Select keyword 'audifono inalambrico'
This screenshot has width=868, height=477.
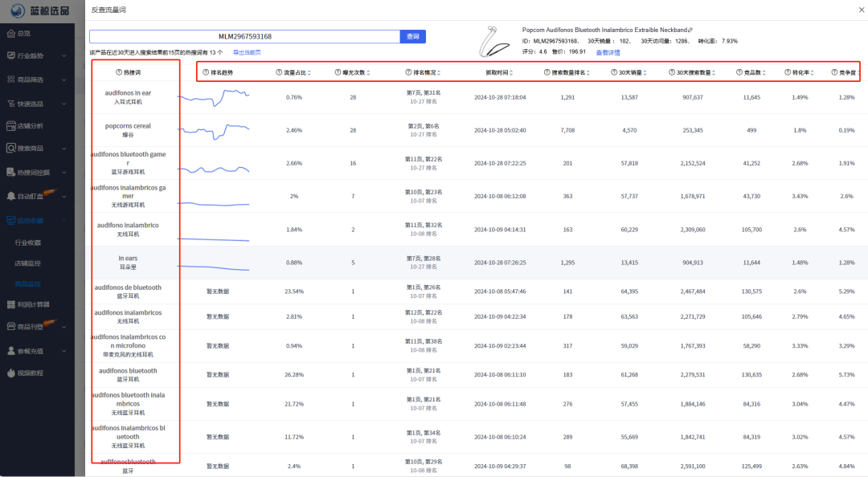pos(128,225)
